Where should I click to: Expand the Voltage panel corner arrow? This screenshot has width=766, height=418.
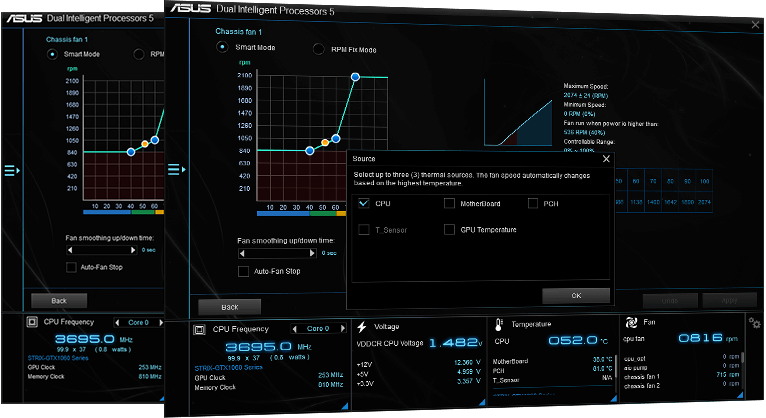pyautogui.click(x=482, y=402)
